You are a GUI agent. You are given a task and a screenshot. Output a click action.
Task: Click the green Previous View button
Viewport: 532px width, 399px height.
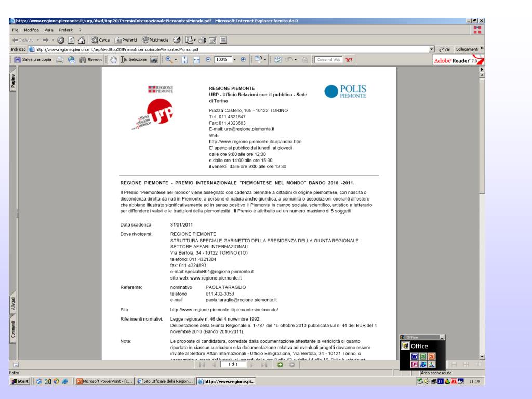click(280, 365)
